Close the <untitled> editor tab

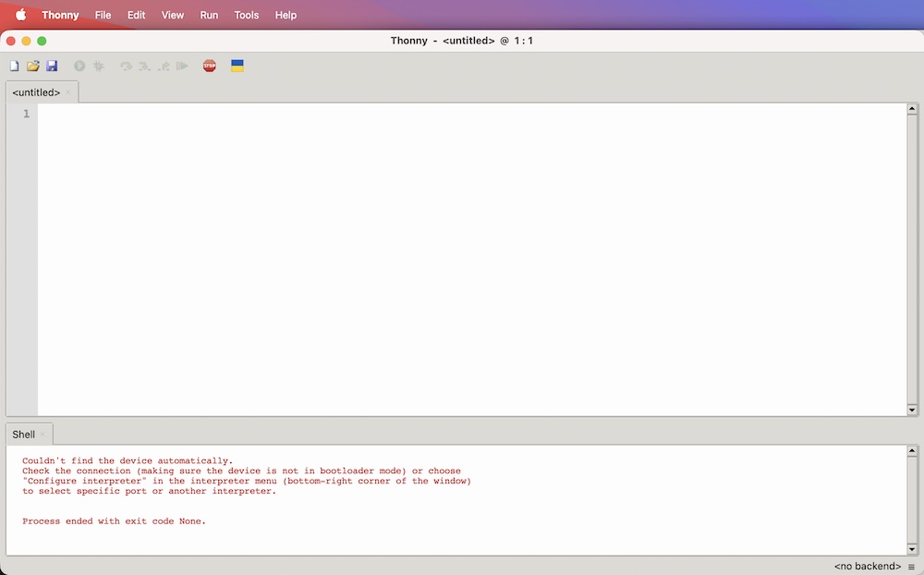pyautogui.click(x=68, y=92)
